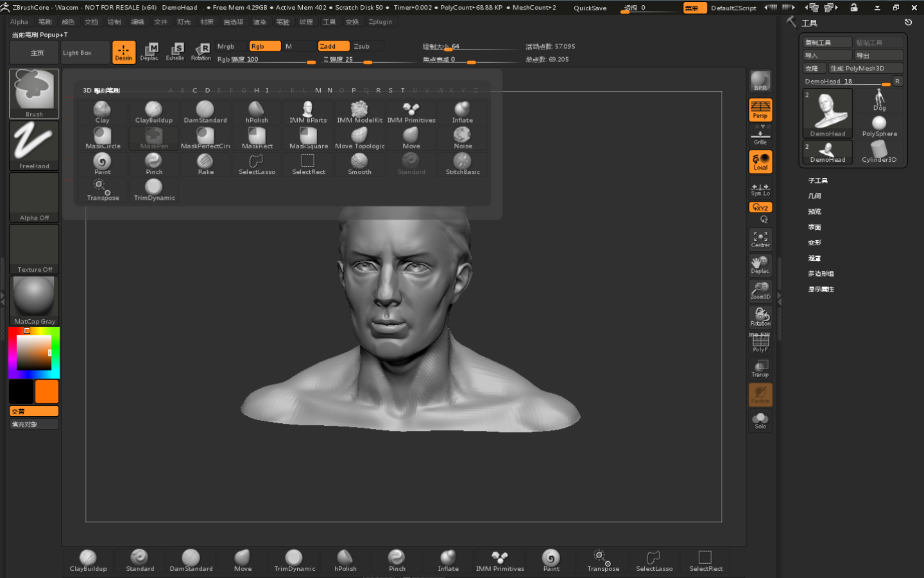Open the Zplugin menu
This screenshot has width=924, height=578.
pos(380,22)
